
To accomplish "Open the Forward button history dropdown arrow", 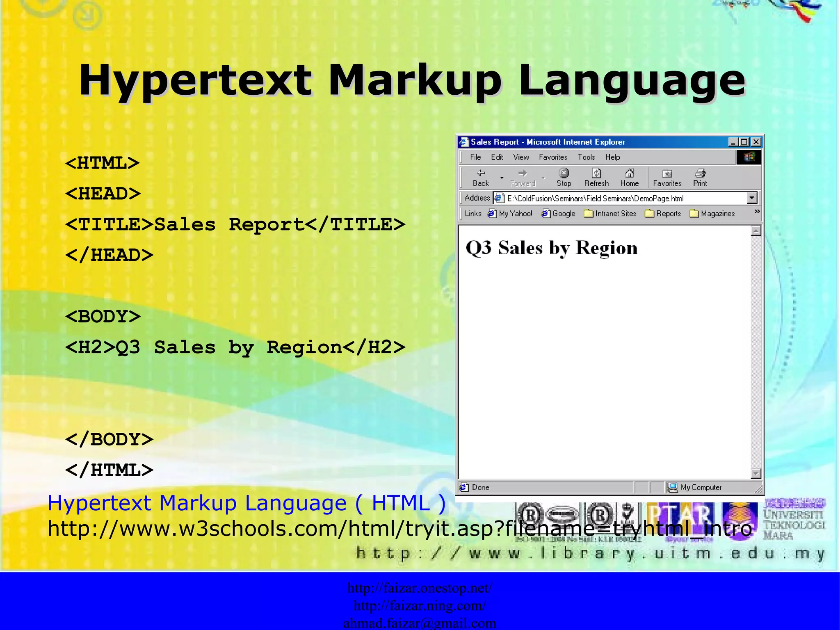I will pyautogui.click(x=543, y=178).
